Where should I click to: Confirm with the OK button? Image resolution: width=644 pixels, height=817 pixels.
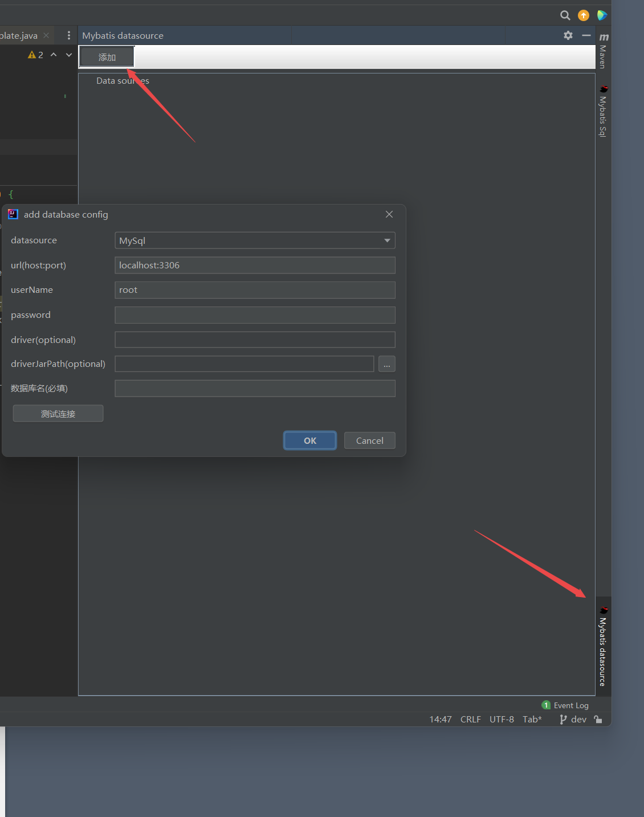click(x=310, y=440)
